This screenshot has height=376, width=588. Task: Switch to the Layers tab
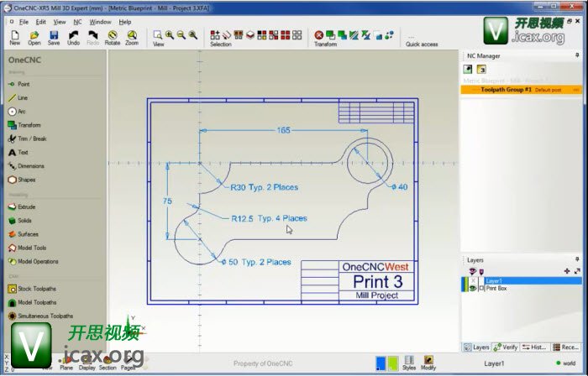pos(476,347)
